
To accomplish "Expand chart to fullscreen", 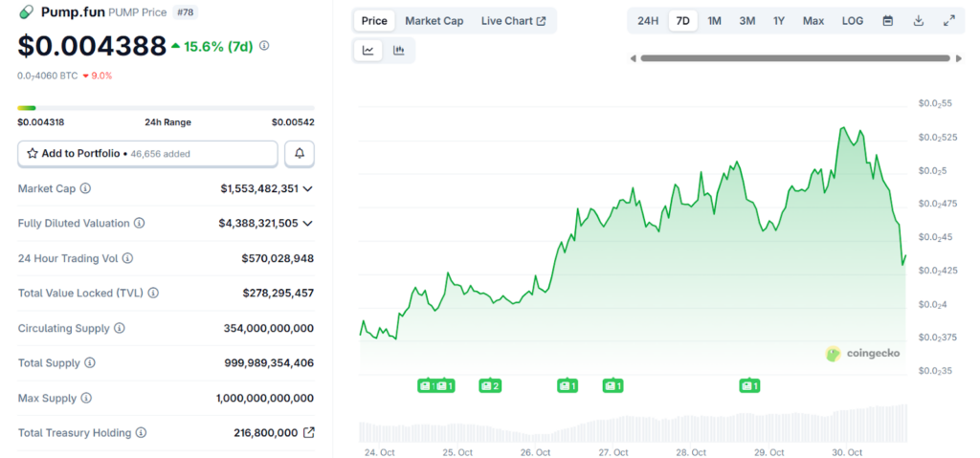I will point(948,21).
